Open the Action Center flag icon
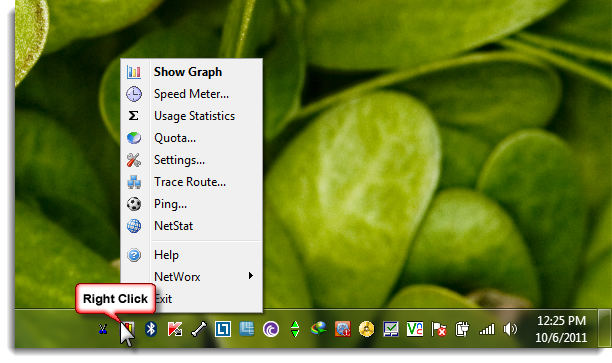Image resolution: width=612 pixels, height=363 pixels. pyautogui.click(x=439, y=329)
